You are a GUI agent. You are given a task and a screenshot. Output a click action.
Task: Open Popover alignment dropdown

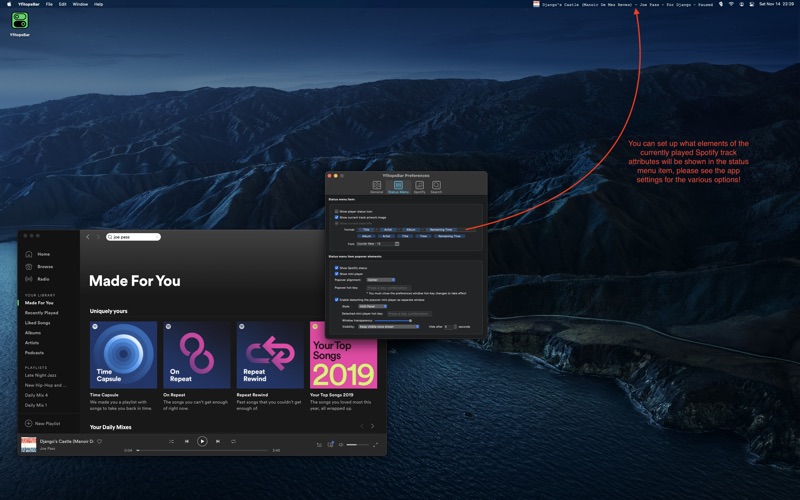click(x=381, y=280)
